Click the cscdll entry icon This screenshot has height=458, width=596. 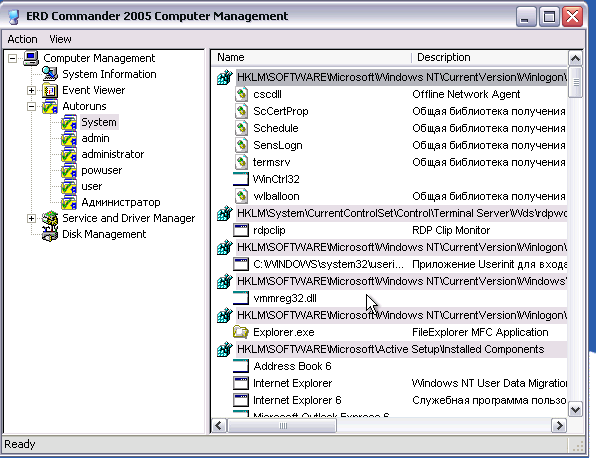click(x=241, y=94)
